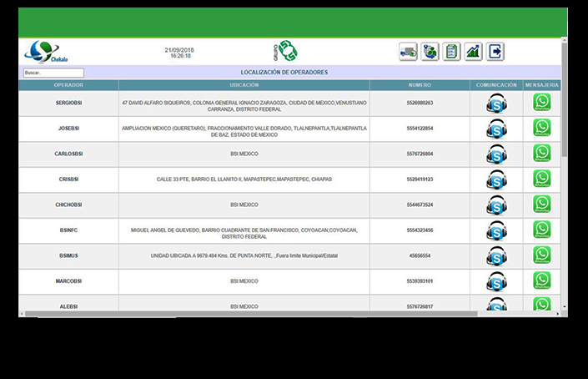Click the LOCALIZACIÓN DE OPERADORES title

pyautogui.click(x=284, y=73)
